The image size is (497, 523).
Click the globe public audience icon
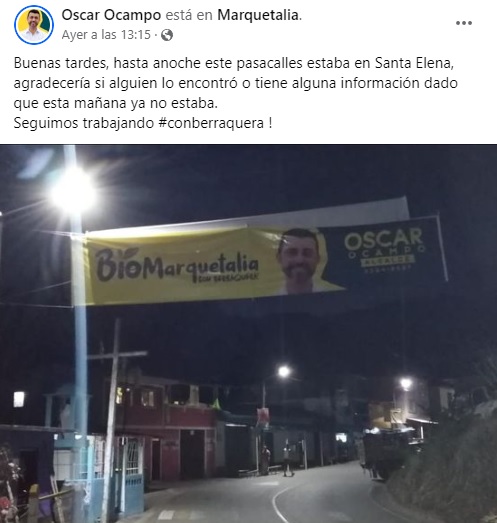coord(167,35)
